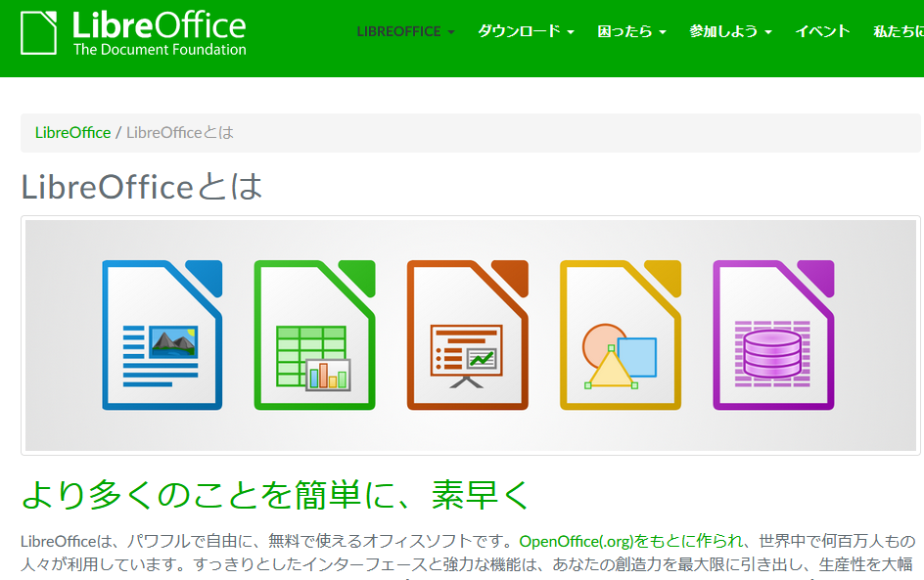The height and width of the screenshot is (580, 924).
Task: Click the LibreOfficeとは breadcrumb text
Action: 180,132
